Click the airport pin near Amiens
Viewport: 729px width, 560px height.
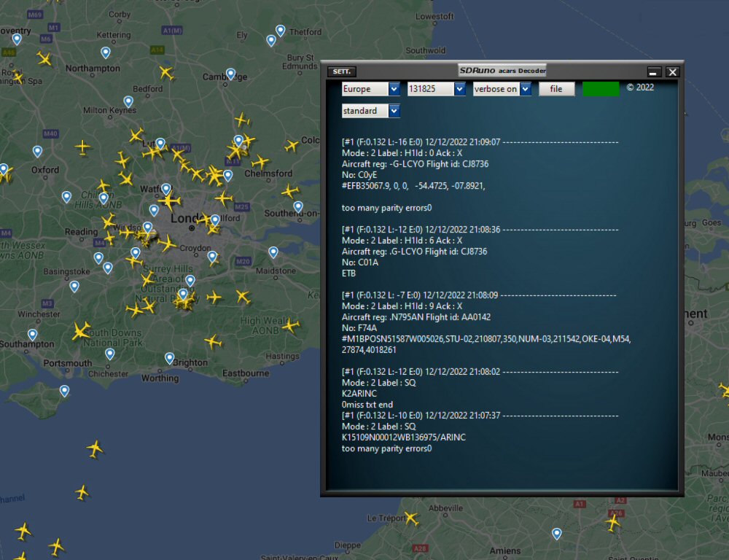557,534
